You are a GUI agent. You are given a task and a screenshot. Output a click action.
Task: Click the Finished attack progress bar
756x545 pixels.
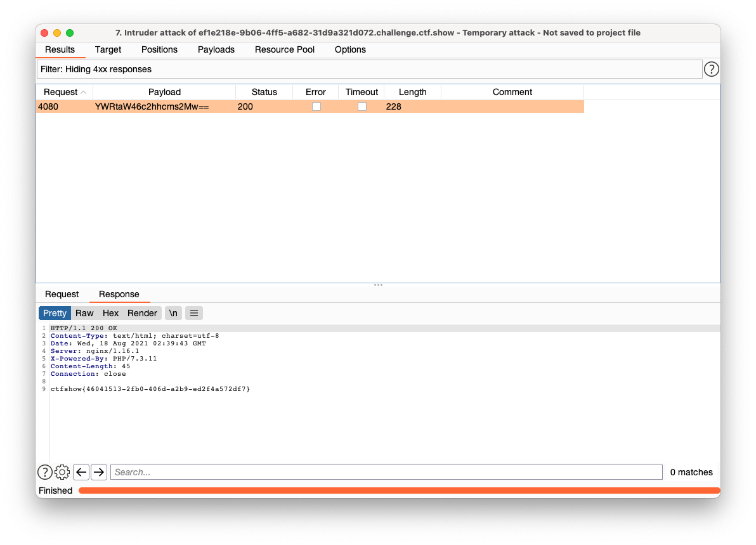click(398, 490)
